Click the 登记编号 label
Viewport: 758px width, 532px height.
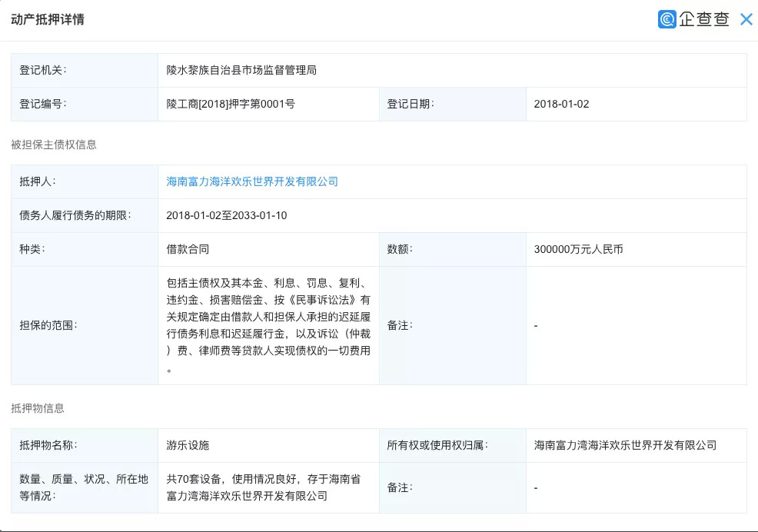(43, 104)
